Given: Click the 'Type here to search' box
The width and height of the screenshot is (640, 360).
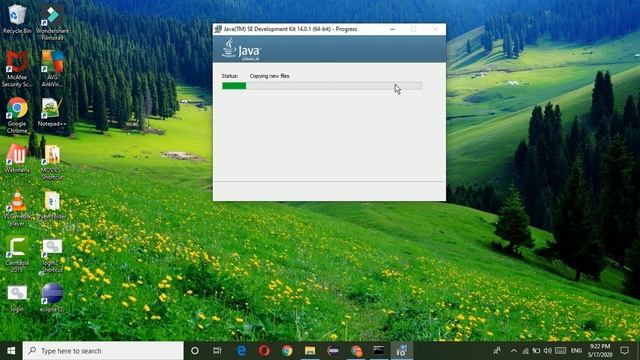Looking at the screenshot, I should (x=103, y=351).
